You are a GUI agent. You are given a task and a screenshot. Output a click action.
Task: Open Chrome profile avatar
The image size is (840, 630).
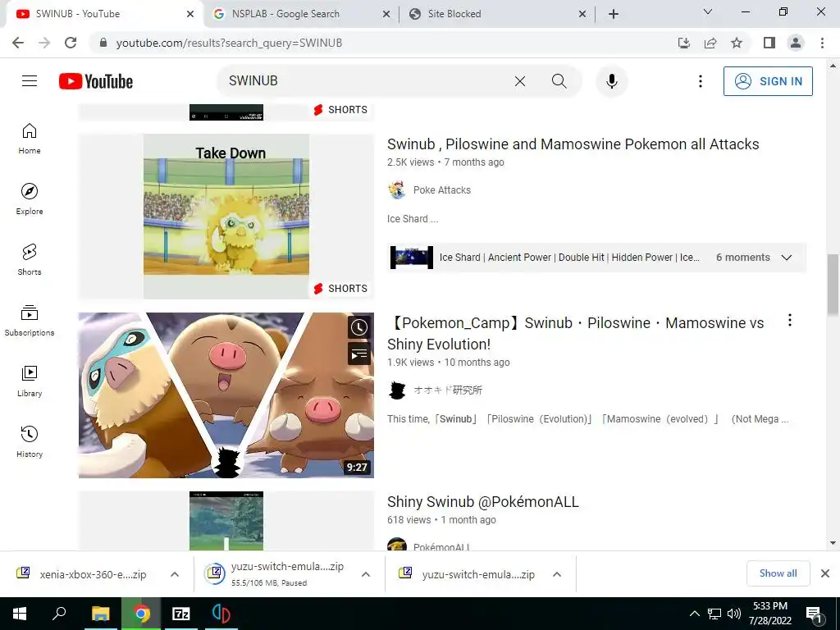point(796,43)
